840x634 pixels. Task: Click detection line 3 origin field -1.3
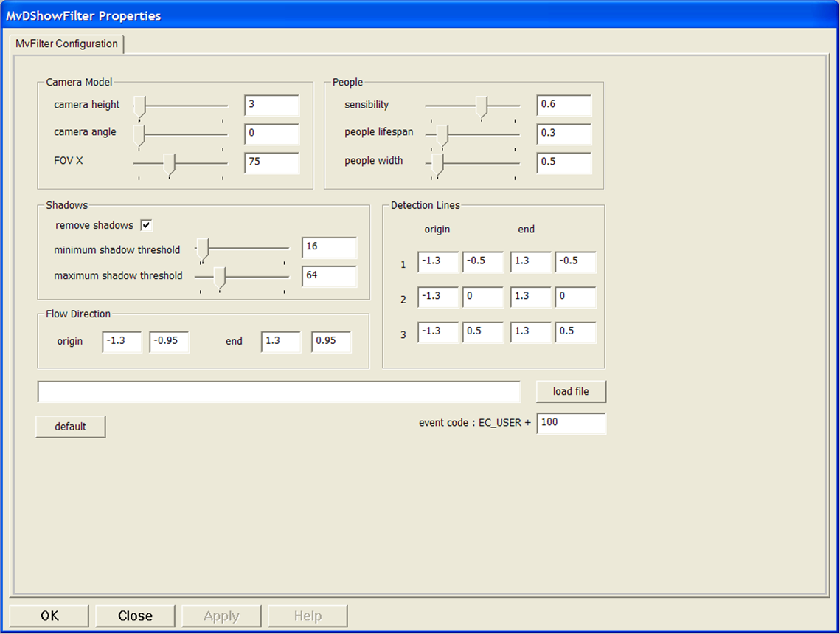pos(438,332)
